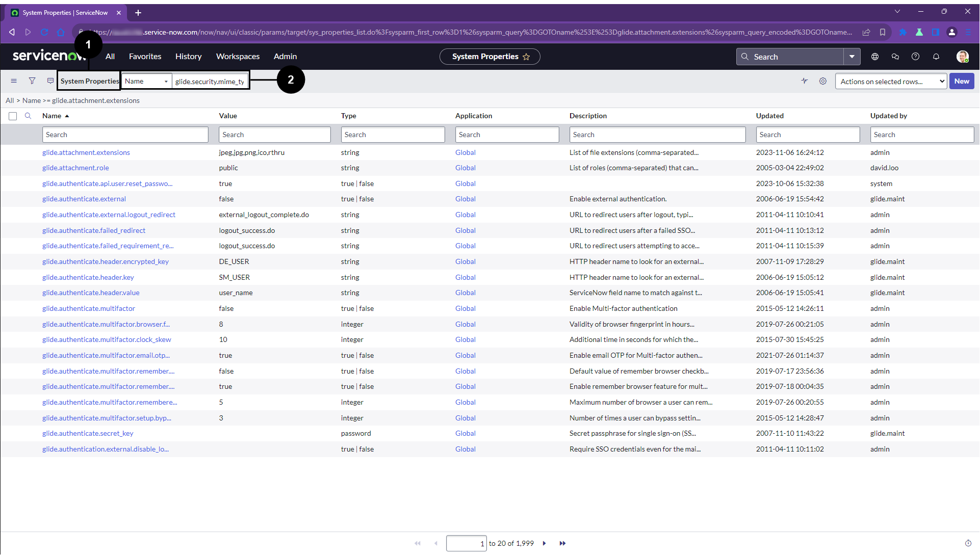This screenshot has width=980, height=555.
Task: Click the Description column search field
Action: click(x=657, y=135)
